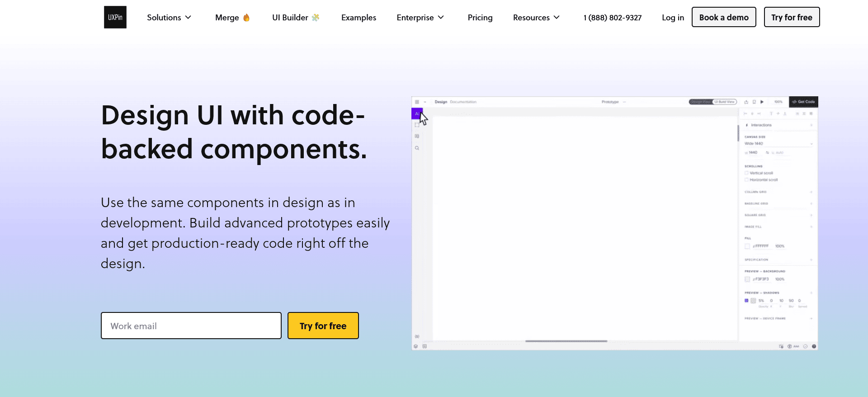Screen dimensions: 868x397
Task: Toggle the purple Preview Shadows checkbox
Action: pos(746,300)
